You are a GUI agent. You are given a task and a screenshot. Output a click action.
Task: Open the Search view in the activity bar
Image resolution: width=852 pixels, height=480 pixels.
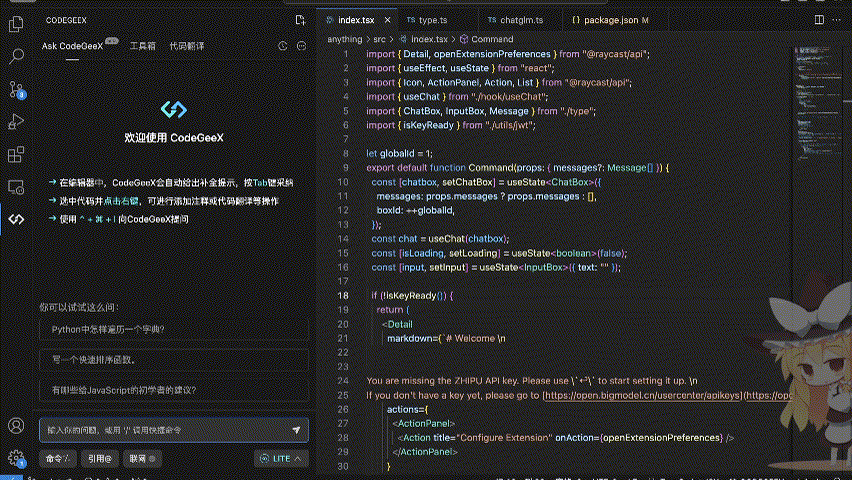point(16,56)
